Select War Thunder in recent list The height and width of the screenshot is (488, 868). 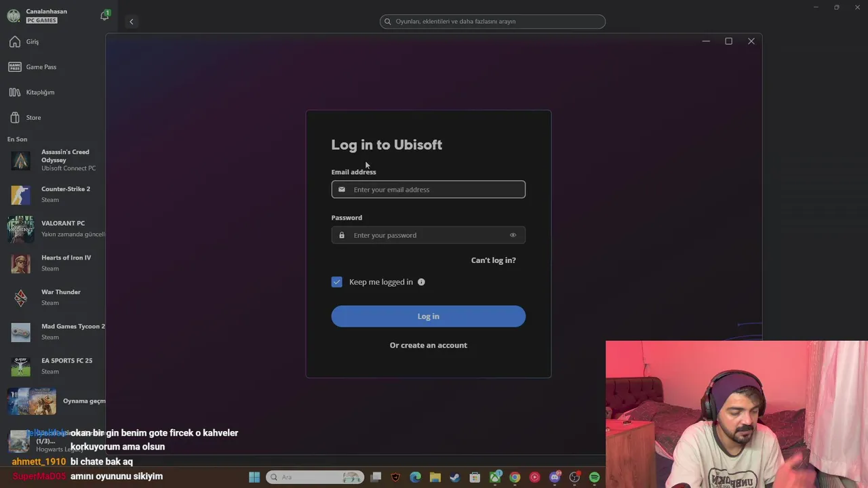54,298
